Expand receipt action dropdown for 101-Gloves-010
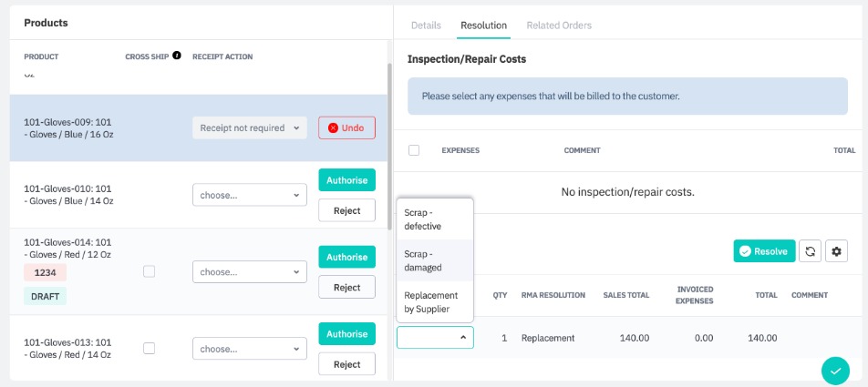This screenshot has height=387, width=868. click(x=250, y=195)
